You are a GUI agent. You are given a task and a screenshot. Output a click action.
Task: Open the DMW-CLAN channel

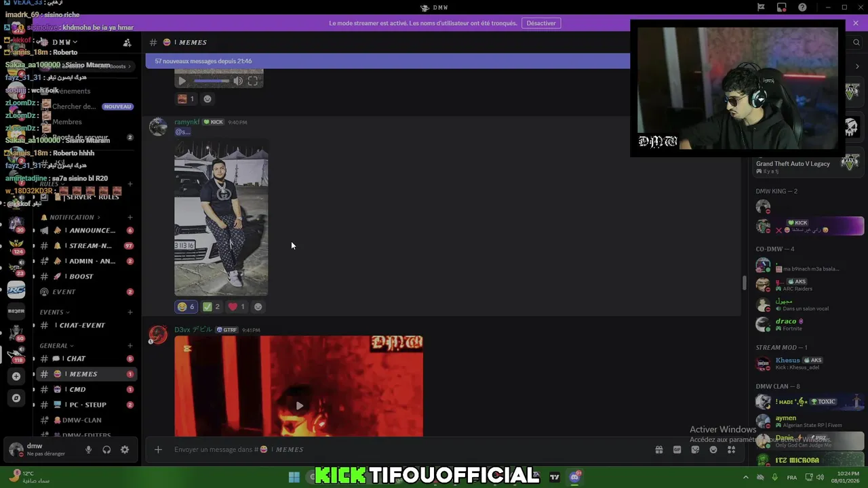tap(86, 420)
